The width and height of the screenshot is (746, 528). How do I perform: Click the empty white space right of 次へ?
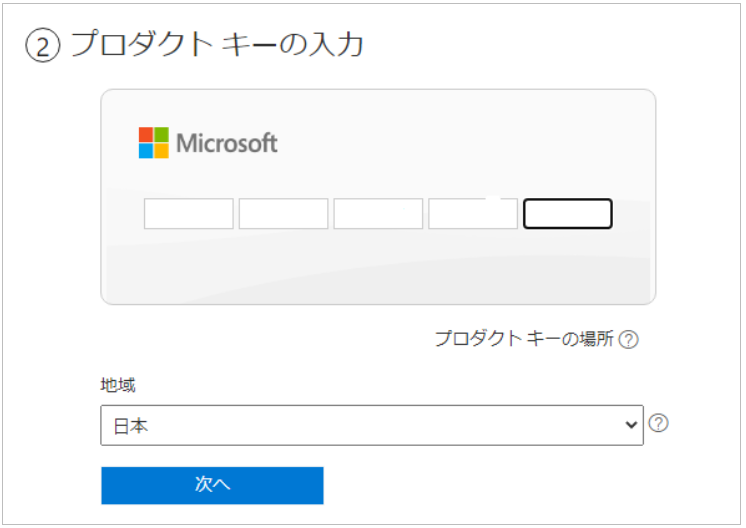(500, 486)
